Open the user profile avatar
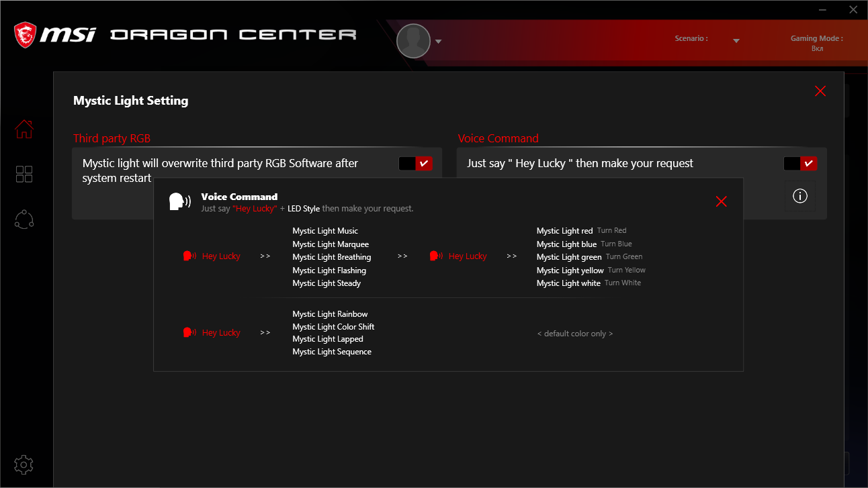 (413, 41)
